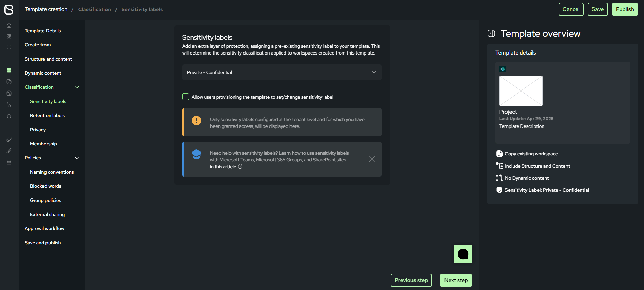
Task: Click the Last Update: Apr 29, 2025 text
Action: (x=526, y=119)
